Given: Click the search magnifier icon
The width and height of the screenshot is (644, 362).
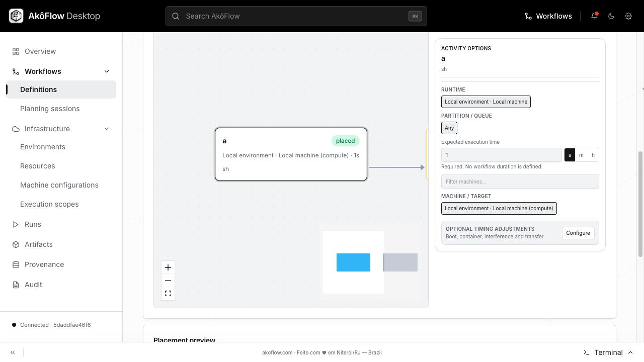Looking at the screenshot, I should [176, 16].
